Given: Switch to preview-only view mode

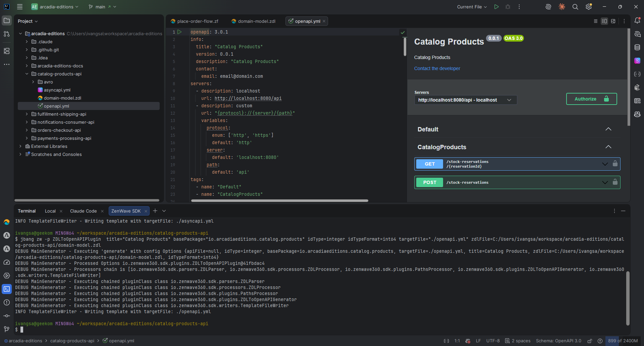Looking at the screenshot, I should (x=613, y=21).
